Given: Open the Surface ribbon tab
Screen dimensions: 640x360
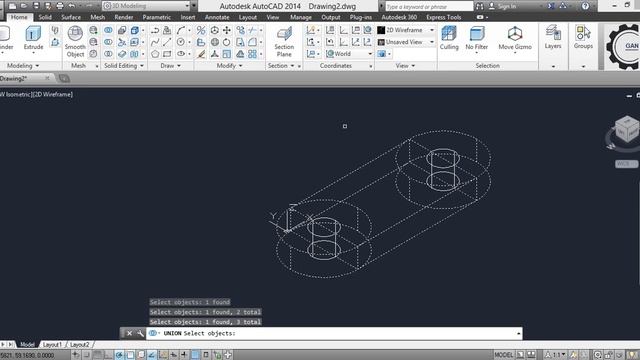Looking at the screenshot, I should 71,17.
